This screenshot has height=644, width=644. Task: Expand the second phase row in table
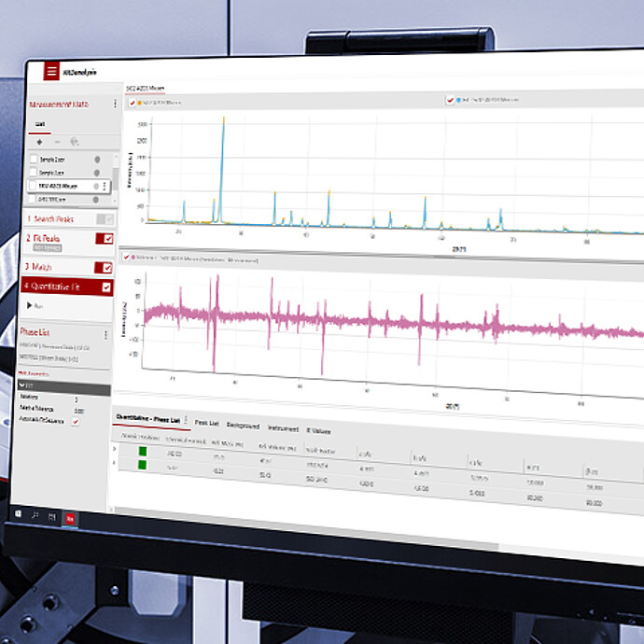tap(116, 463)
